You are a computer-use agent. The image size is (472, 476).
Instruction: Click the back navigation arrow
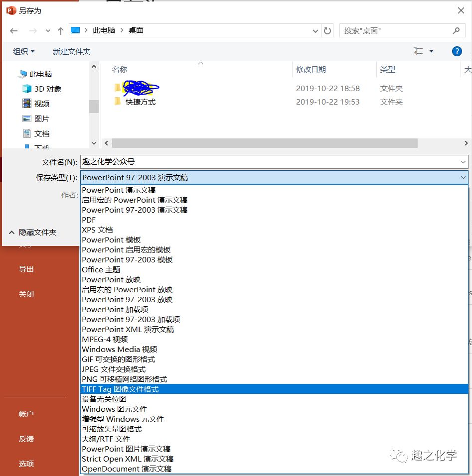point(13,31)
